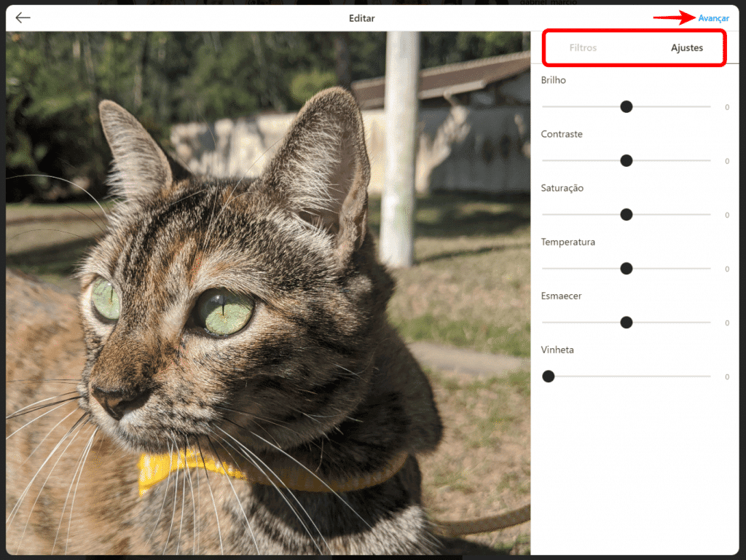Switch to the Filtros tab
Screen dimensions: 746x560
coord(583,47)
